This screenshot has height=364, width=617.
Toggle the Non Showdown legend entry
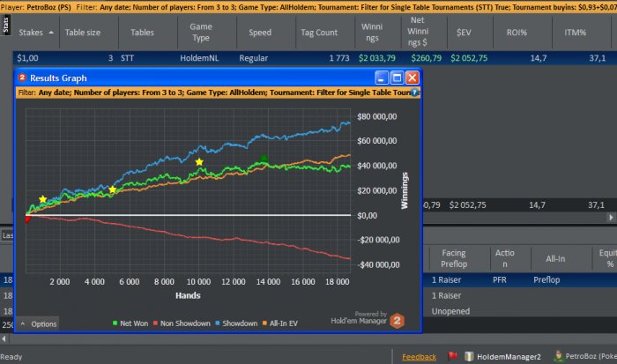[x=182, y=323]
